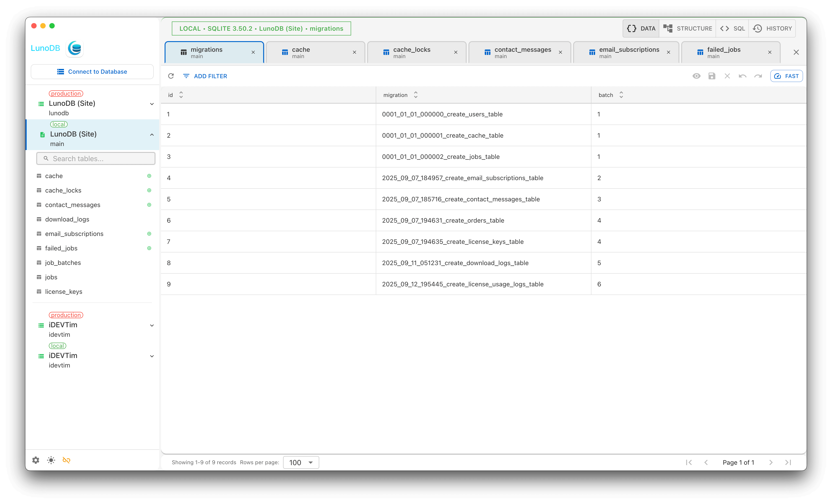This screenshot has width=832, height=504.
Task: Click the LunoDB logo icon
Action: (75, 48)
